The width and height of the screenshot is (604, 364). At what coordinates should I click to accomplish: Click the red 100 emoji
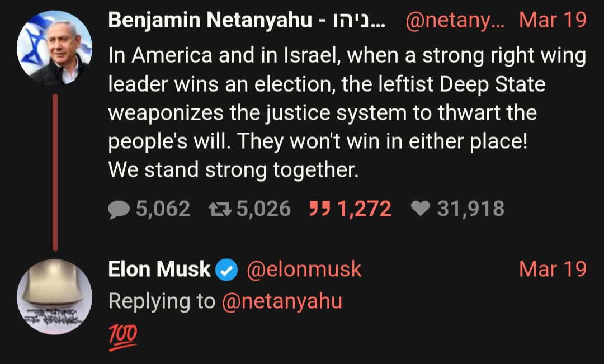tap(122, 336)
